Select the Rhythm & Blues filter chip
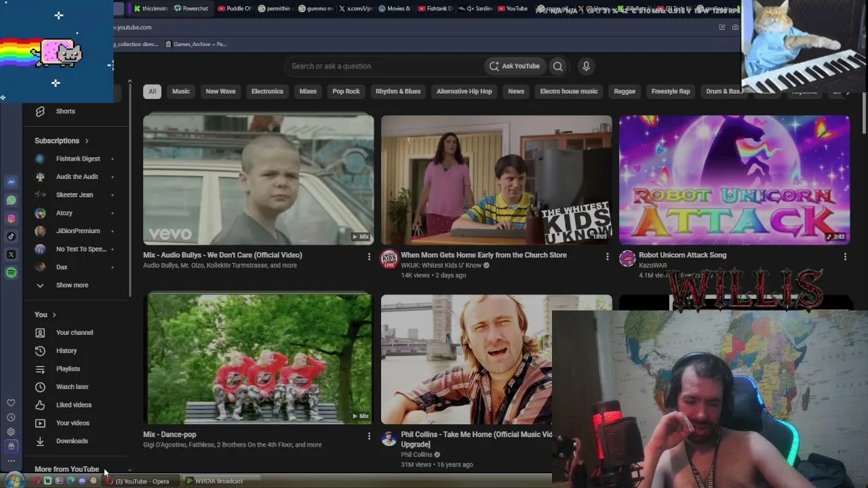 pyautogui.click(x=398, y=91)
